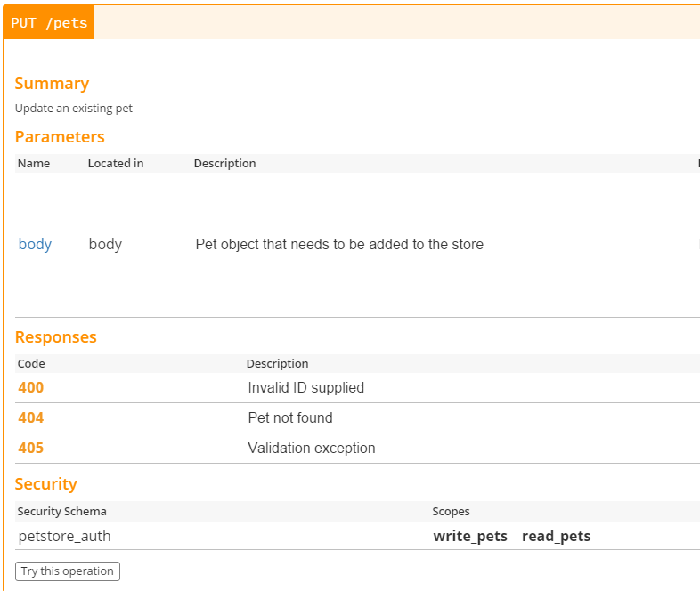Click the Security Schema column header
This screenshot has width=700, height=591.
61,512
